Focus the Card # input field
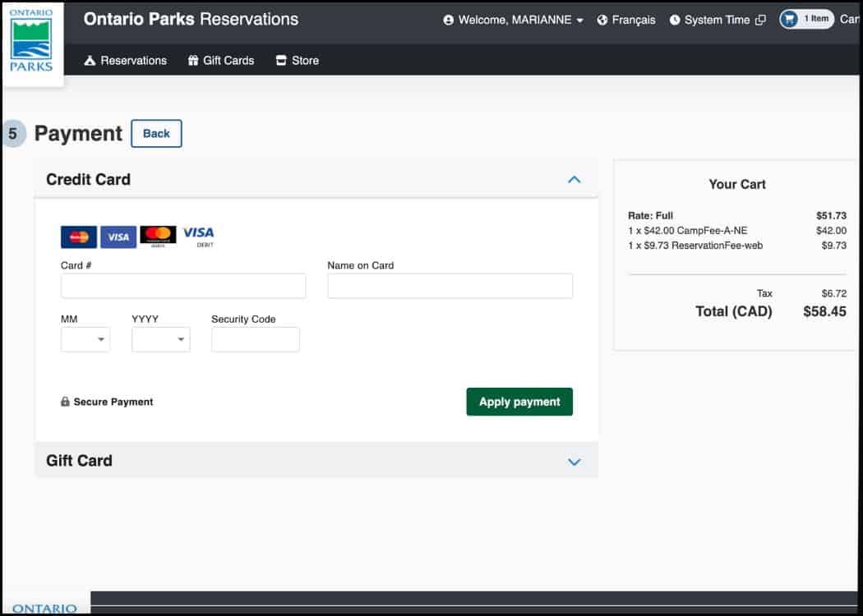Screen dimensions: 863x616 (x=183, y=286)
